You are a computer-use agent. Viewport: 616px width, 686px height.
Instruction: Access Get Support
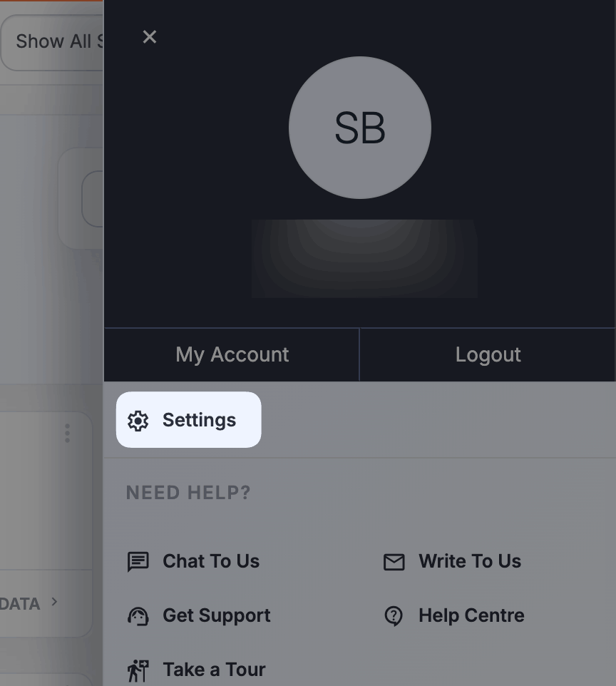pyautogui.click(x=217, y=615)
